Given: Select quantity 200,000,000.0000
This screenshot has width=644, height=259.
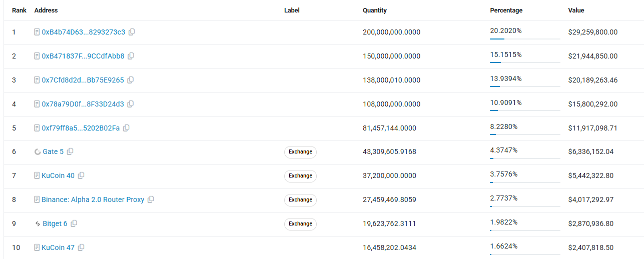Looking at the screenshot, I should [x=391, y=32].
